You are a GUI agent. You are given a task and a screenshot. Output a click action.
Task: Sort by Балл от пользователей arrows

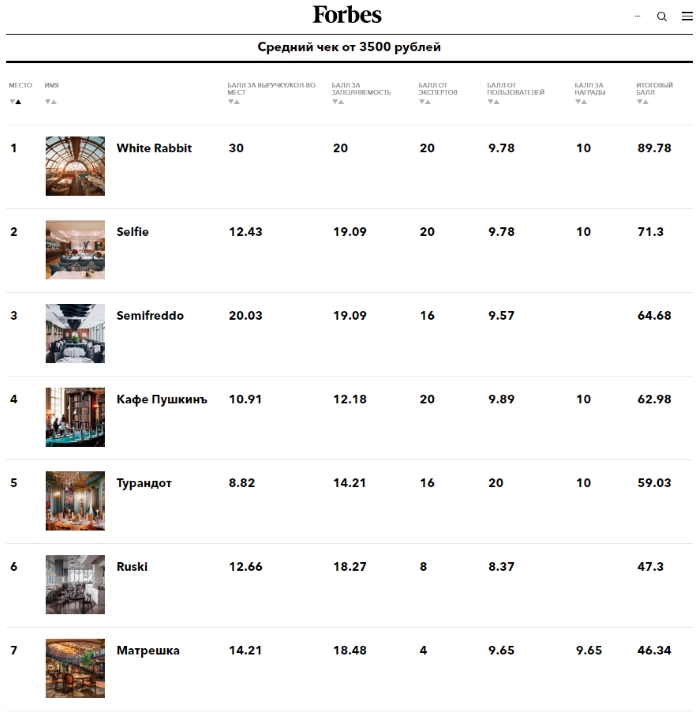(493, 101)
